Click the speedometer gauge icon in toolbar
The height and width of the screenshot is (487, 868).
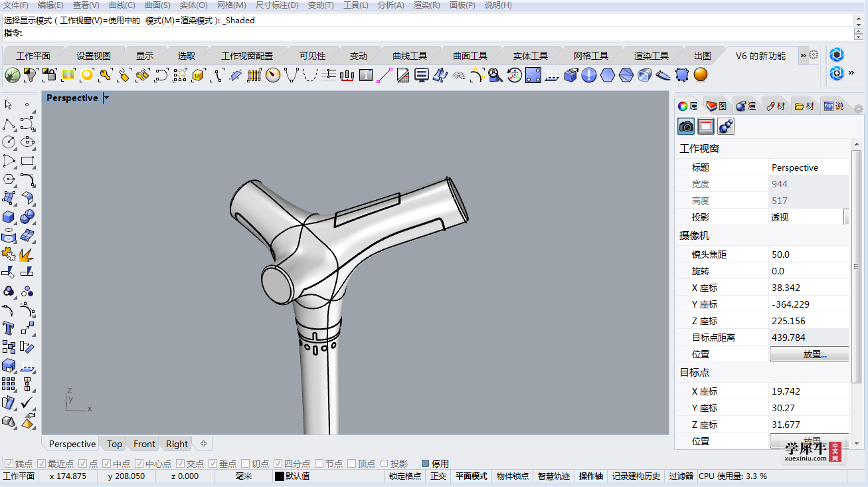[x=273, y=75]
